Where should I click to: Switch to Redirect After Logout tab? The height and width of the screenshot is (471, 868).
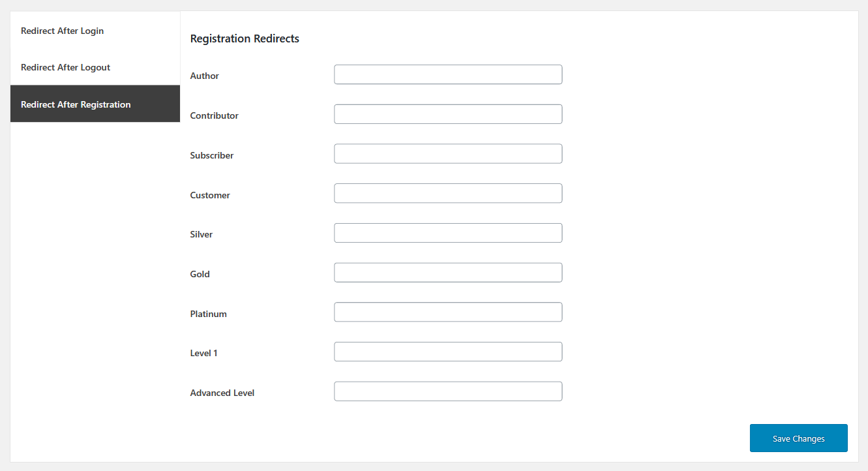(65, 67)
